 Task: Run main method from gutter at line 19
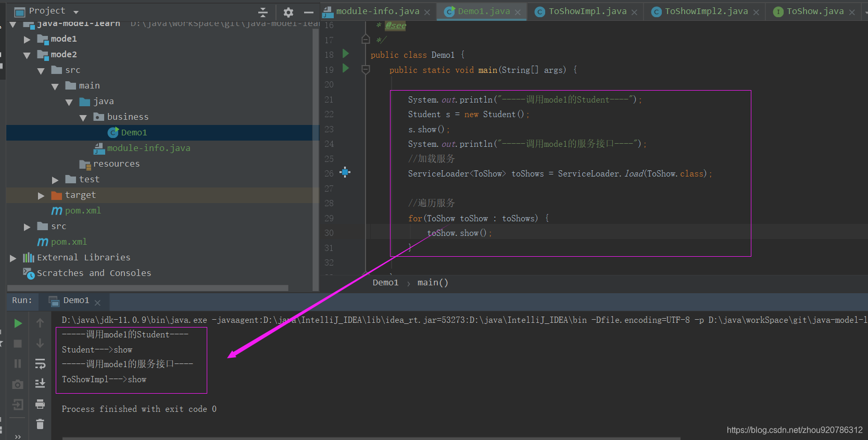coord(346,68)
